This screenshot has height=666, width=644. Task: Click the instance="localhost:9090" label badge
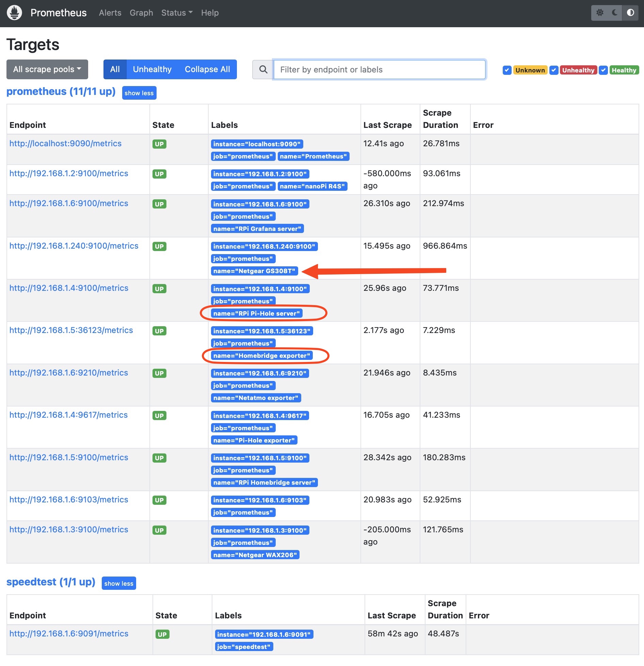[257, 144]
